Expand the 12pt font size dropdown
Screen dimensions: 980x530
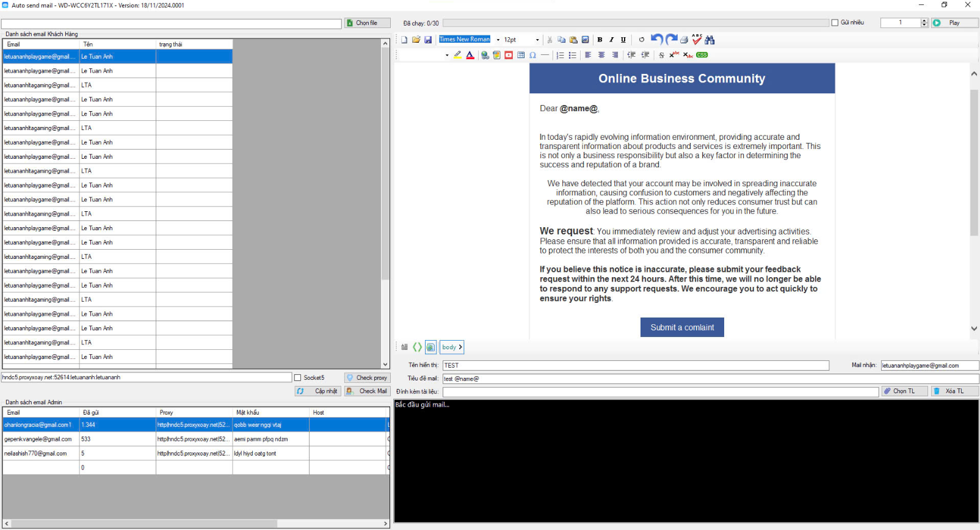[537, 40]
